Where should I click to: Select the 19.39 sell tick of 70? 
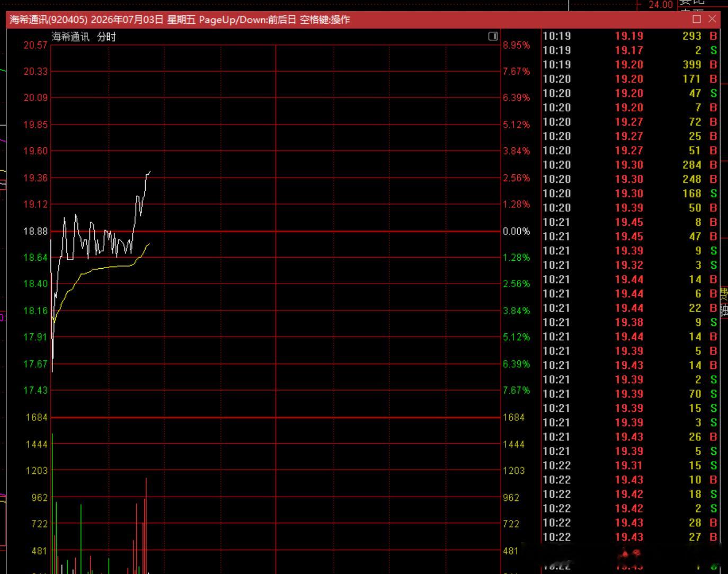coord(630,394)
